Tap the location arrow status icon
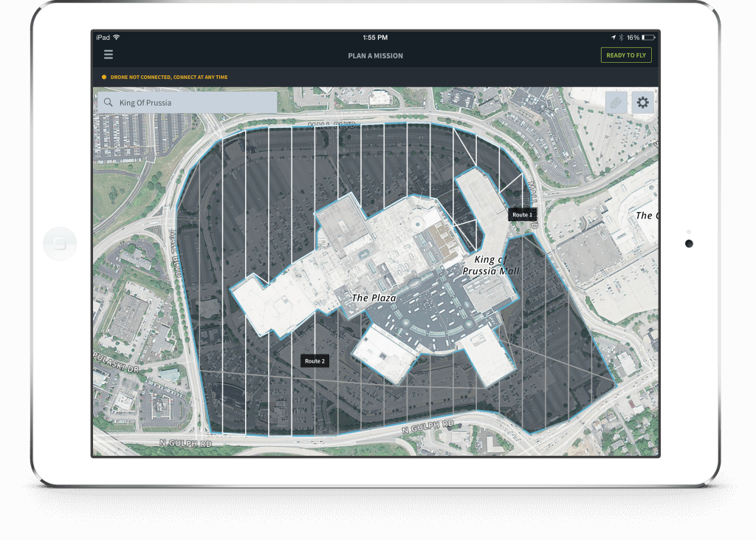 click(613, 37)
